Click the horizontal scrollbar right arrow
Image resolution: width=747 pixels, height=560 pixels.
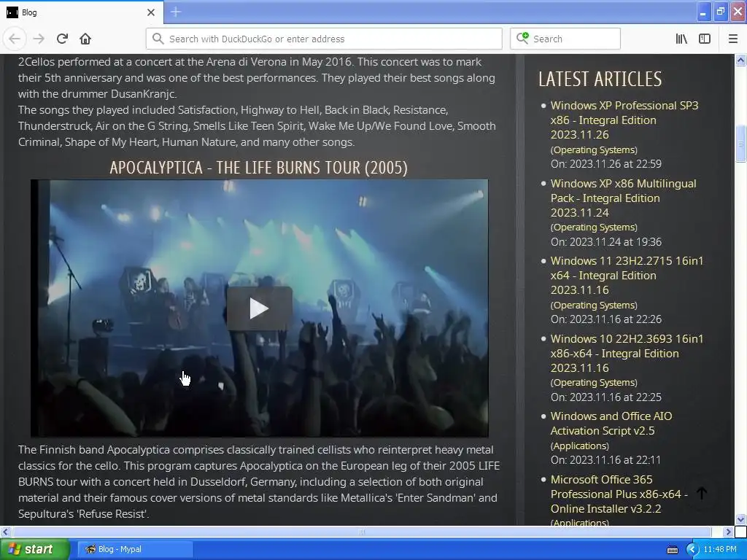click(729, 532)
